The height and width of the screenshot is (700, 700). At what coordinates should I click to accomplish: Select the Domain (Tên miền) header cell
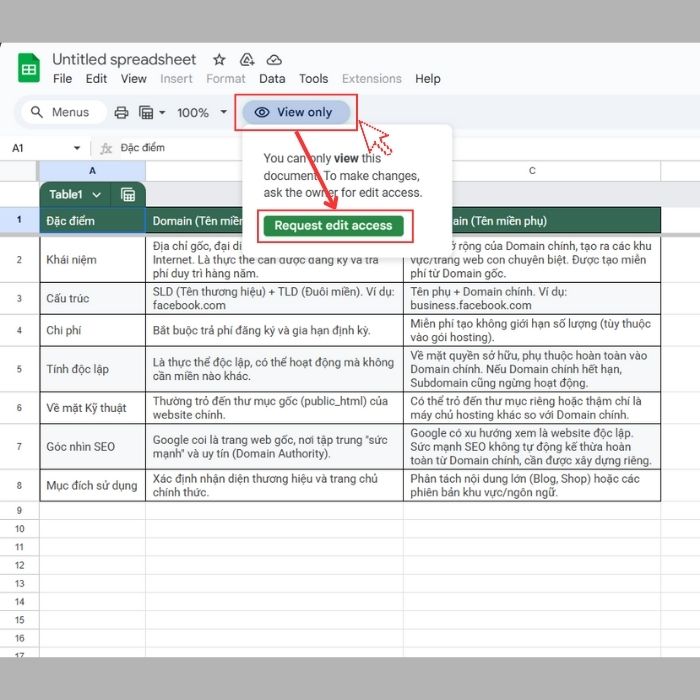tap(196, 221)
